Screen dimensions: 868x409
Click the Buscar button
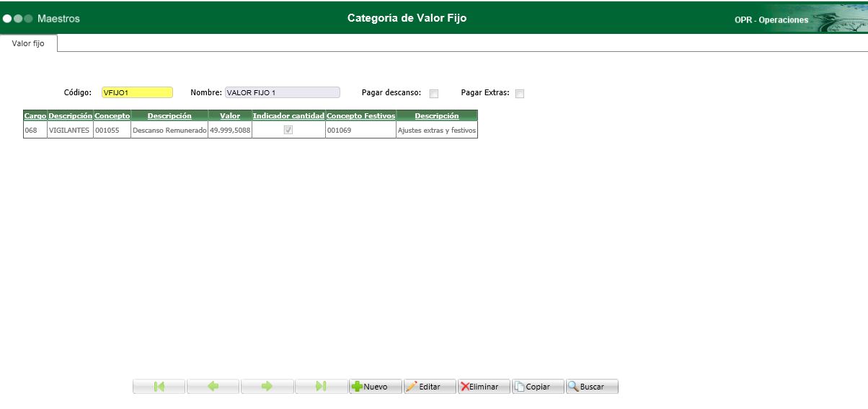pos(592,387)
